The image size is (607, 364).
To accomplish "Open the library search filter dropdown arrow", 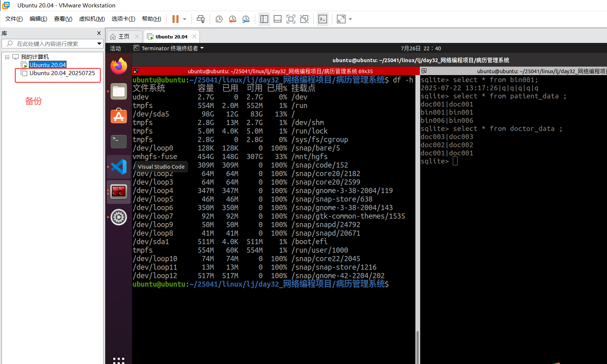I will 99,44.
